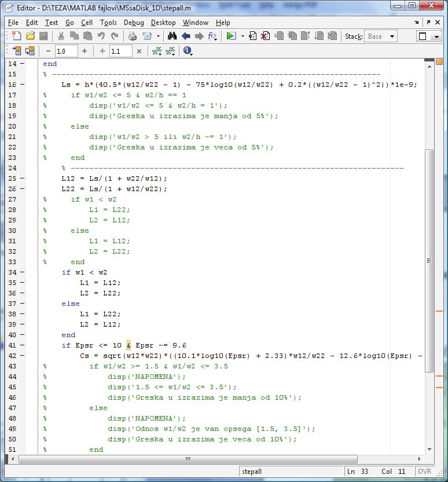Open the Help menu
The height and width of the screenshot is (482, 448).
click(x=223, y=23)
